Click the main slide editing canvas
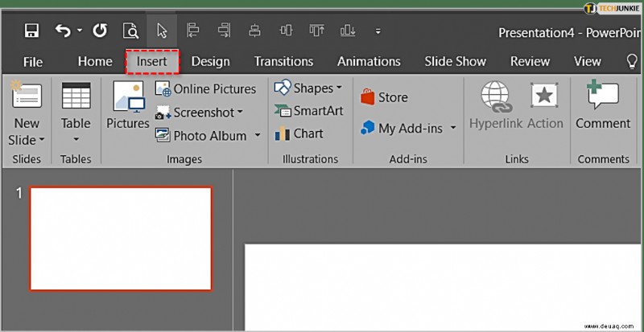Screen dimensions: 644x332 coord(443,287)
